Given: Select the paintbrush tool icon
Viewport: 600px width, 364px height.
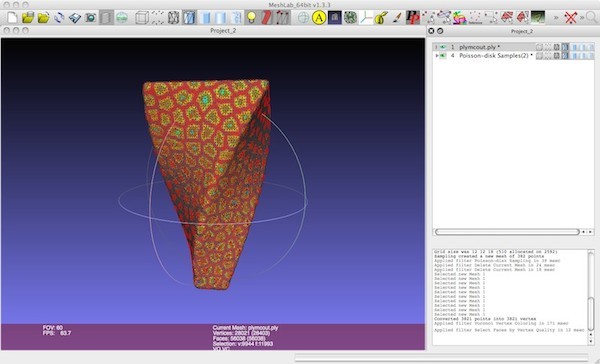Looking at the screenshot, I should click(397, 18).
